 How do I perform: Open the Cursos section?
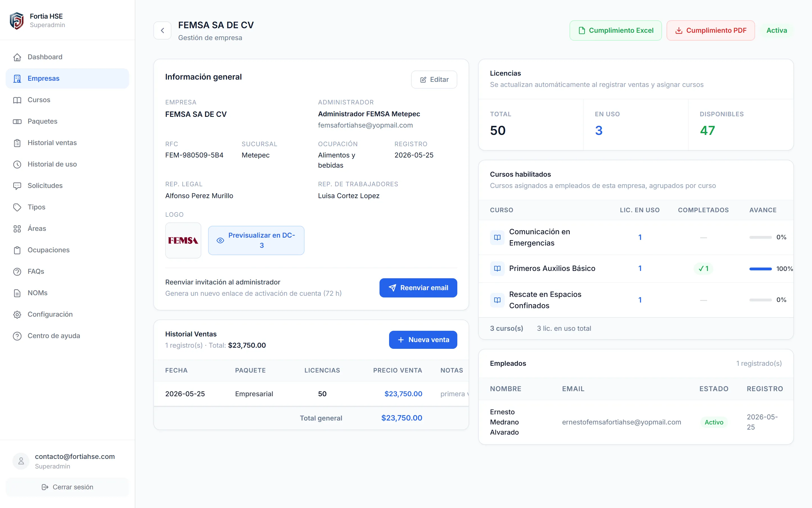tap(67, 100)
